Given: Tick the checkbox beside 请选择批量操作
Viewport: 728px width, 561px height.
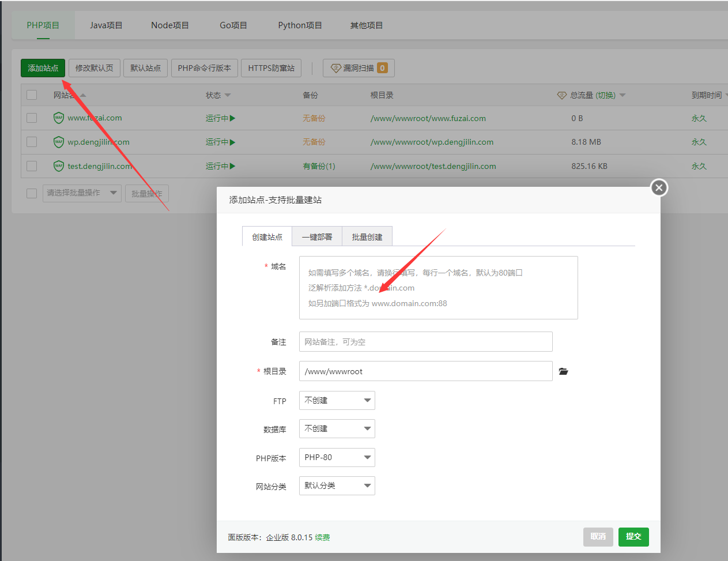Looking at the screenshot, I should coord(32,193).
